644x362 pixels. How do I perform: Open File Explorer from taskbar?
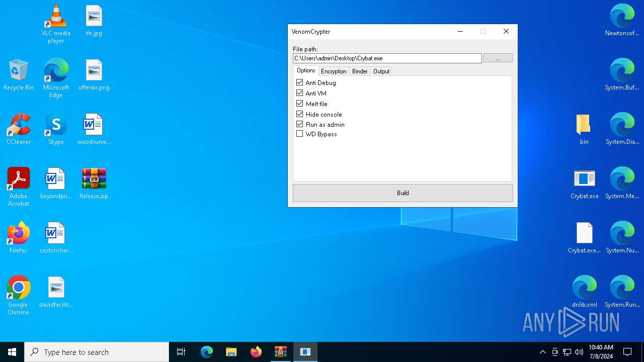[231, 352]
